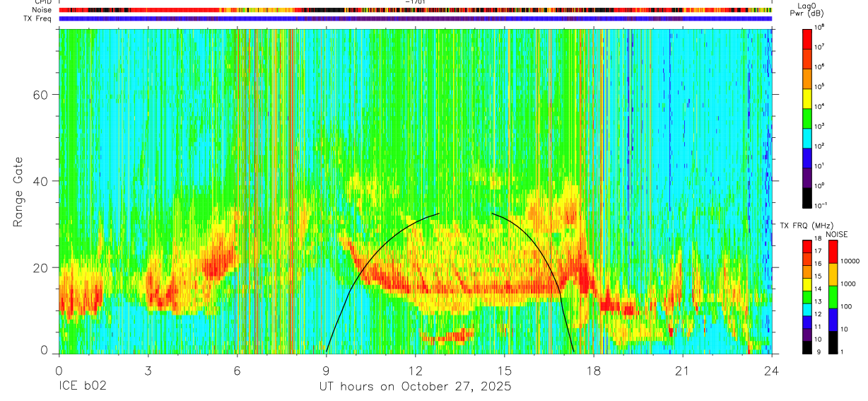
Task: Click the '100' label on the NOISE colorbar
Action: [x=848, y=306]
